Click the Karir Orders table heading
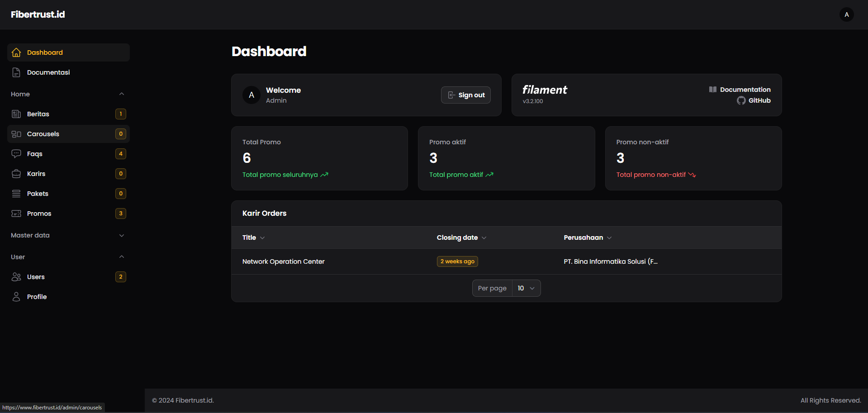The image size is (868, 413). point(264,213)
